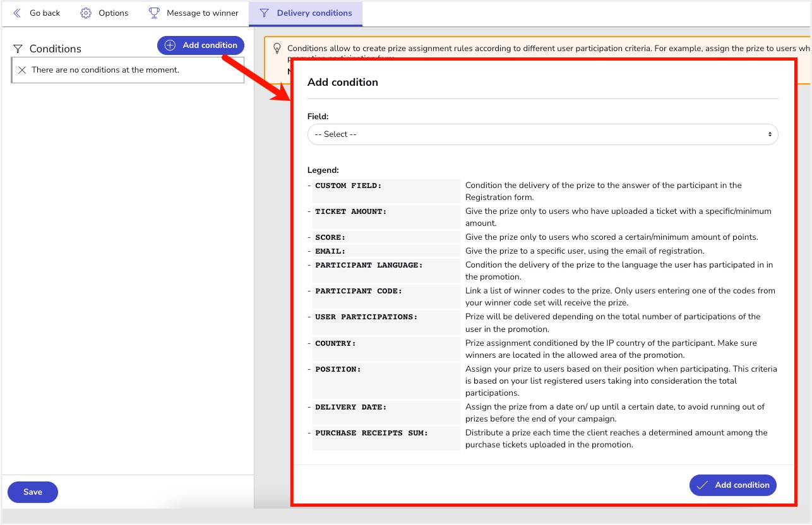Click the Save button

33,492
